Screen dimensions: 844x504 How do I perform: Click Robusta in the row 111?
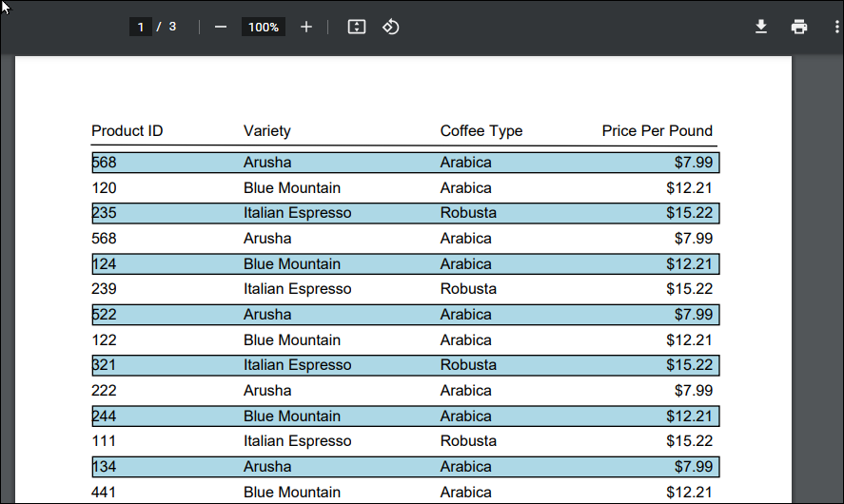tap(468, 441)
